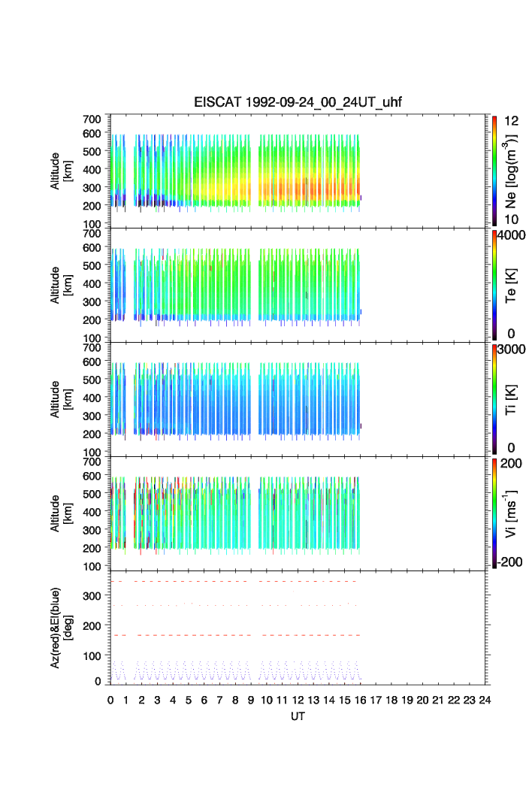Click the "700" altitude tick of Ne panel

click(x=92, y=120)
